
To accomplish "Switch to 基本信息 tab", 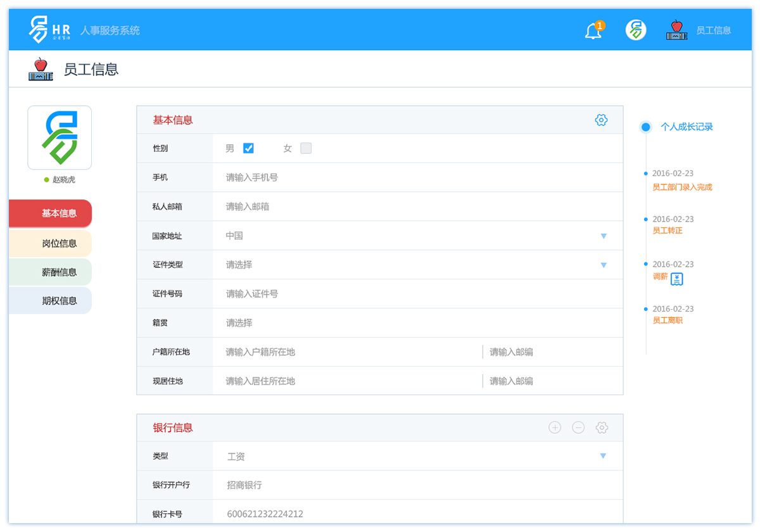I will click(x=50, y=213).
